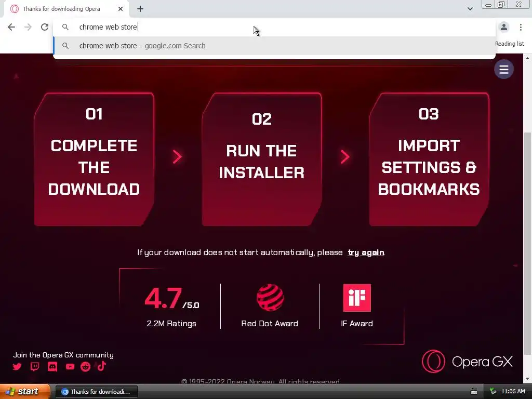
Task: Select the Chrome taskbar button
Action: coord(96,392)
